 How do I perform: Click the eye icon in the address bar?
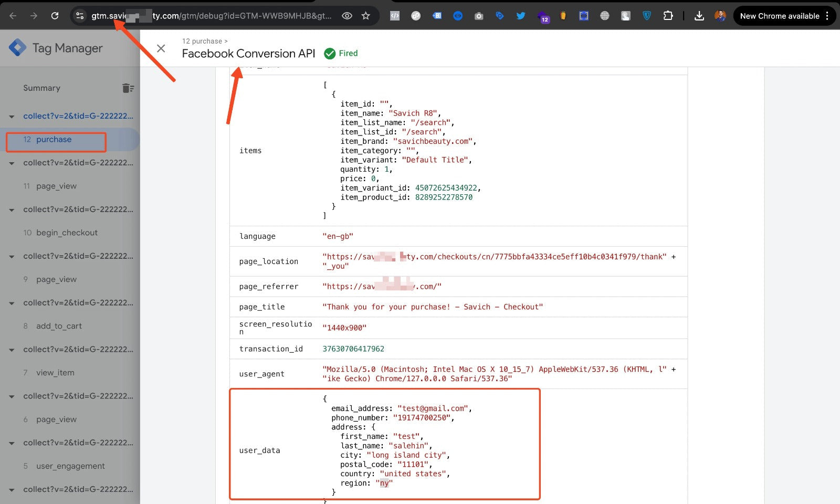point(347,16)
